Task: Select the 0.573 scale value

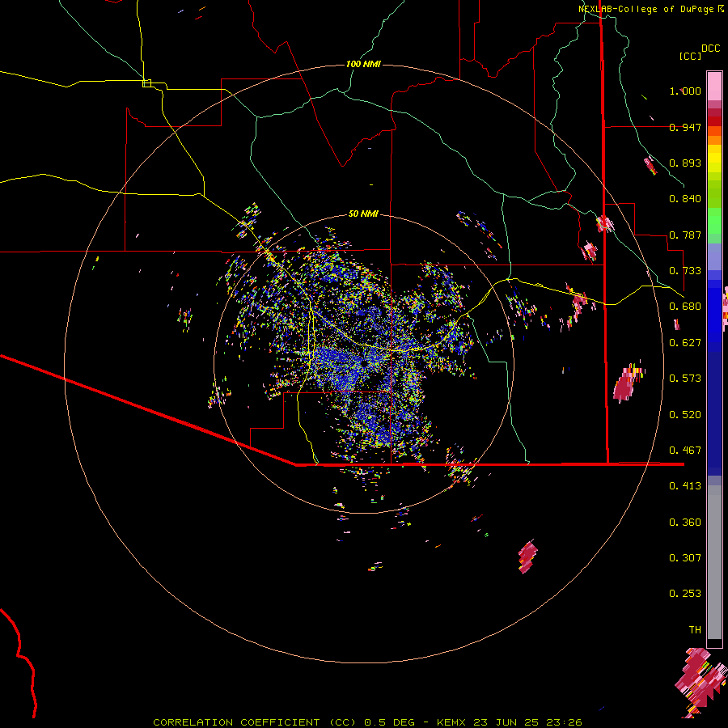Action: click(685, 379)
